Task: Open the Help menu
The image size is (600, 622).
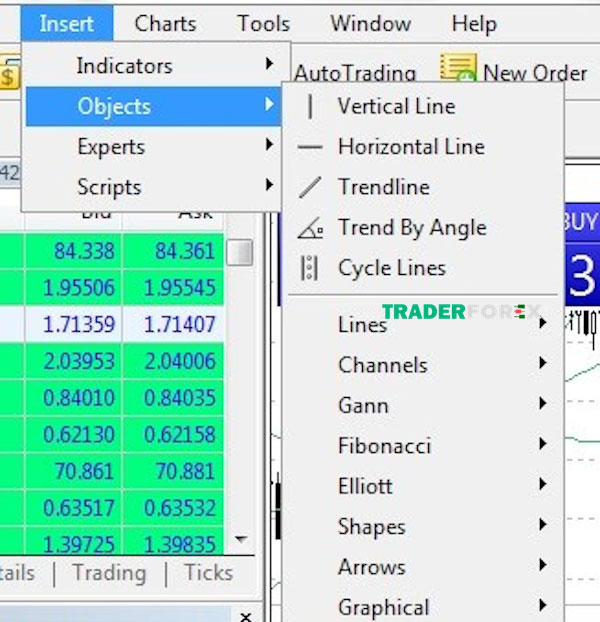Action: (x=474, y=24)
